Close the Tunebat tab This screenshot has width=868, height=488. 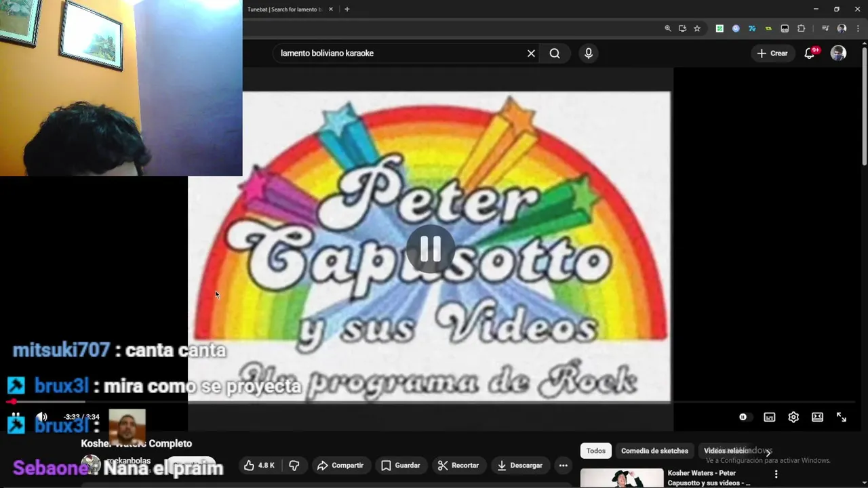click(331, 9)
